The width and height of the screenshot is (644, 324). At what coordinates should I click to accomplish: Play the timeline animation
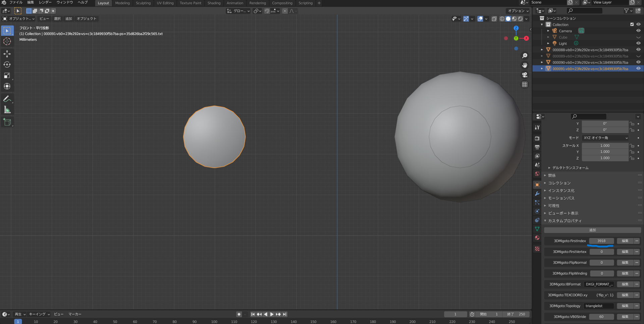click(272, 314)
